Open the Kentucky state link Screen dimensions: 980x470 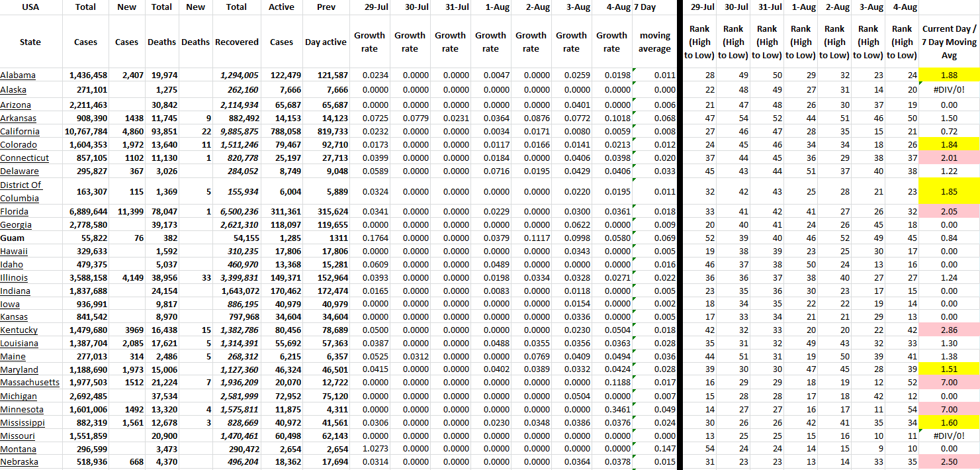19,330
